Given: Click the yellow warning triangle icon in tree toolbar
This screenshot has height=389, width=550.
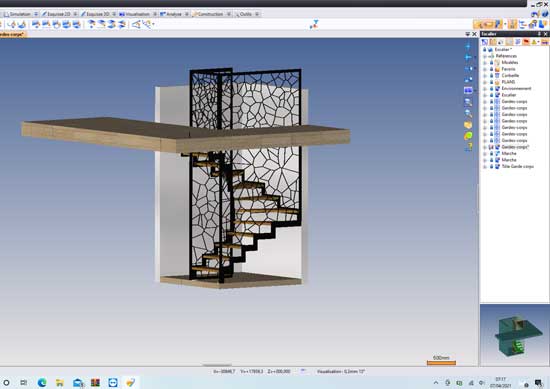Looking at the screenshot, I should [x=534, y=42].
